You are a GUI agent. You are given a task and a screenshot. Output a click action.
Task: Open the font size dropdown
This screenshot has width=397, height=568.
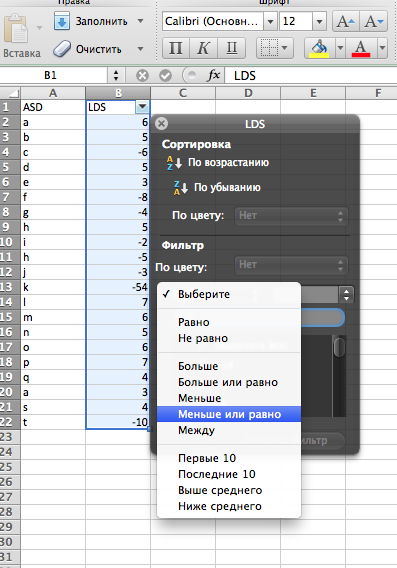[x=319, y=21]
